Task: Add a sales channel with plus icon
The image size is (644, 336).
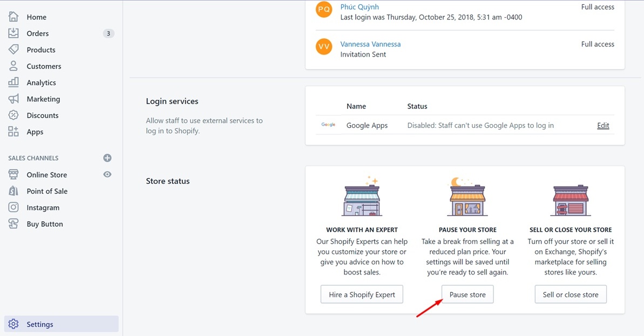Action: [107, 158]
